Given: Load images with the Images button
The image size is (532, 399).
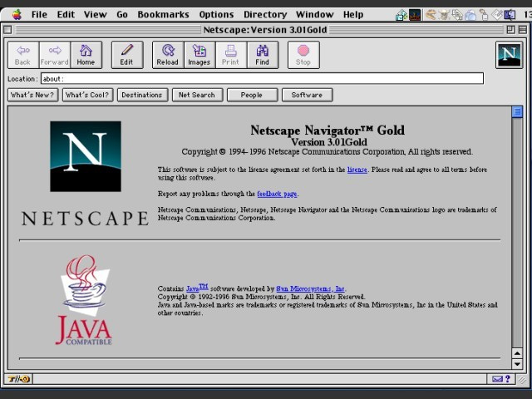Looking at the screenshot, I should point(199,55).
